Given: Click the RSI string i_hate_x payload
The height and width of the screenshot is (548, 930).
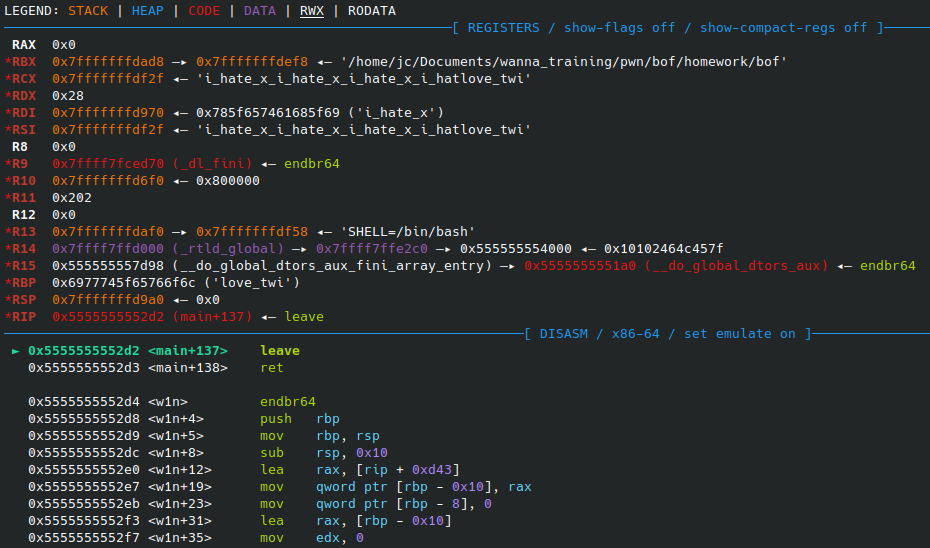Looking at the screenshot, I should click(x=364, y=130).
